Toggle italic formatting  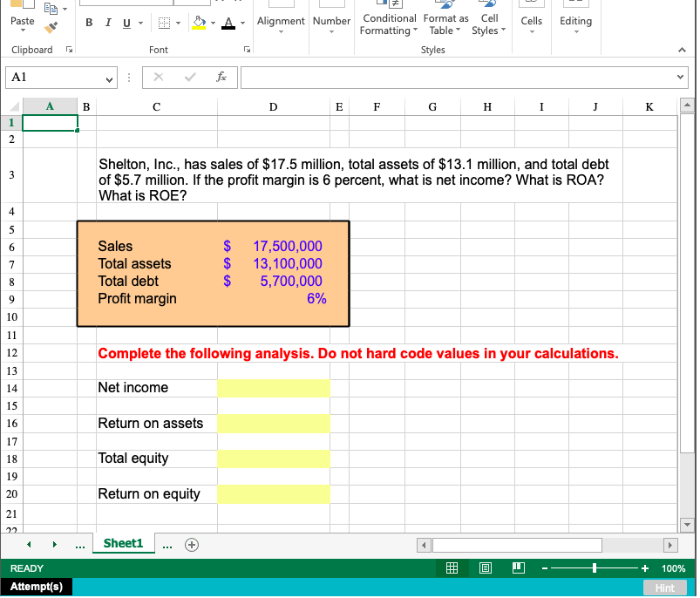click(x=107, y=22)
